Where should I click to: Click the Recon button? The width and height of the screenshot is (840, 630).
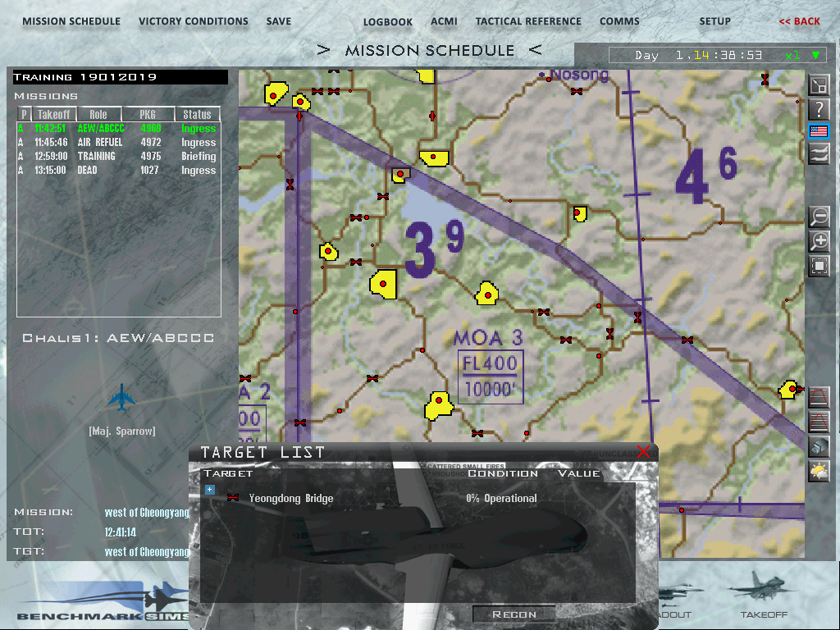tap(514, 614)
